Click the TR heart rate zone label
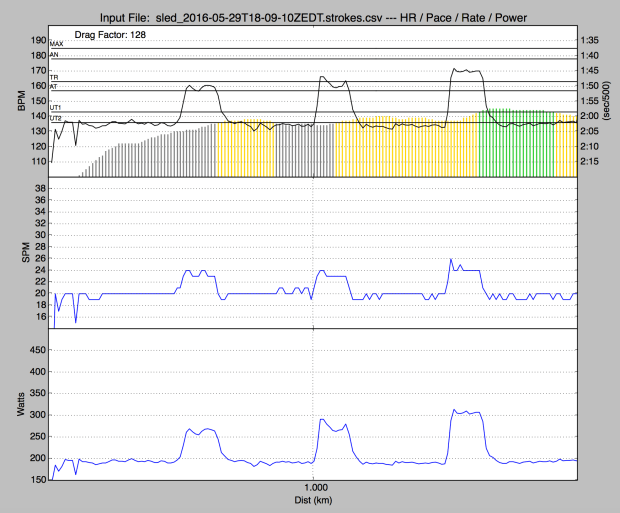Viewport: 620px width, 513px height. (56, 78)
